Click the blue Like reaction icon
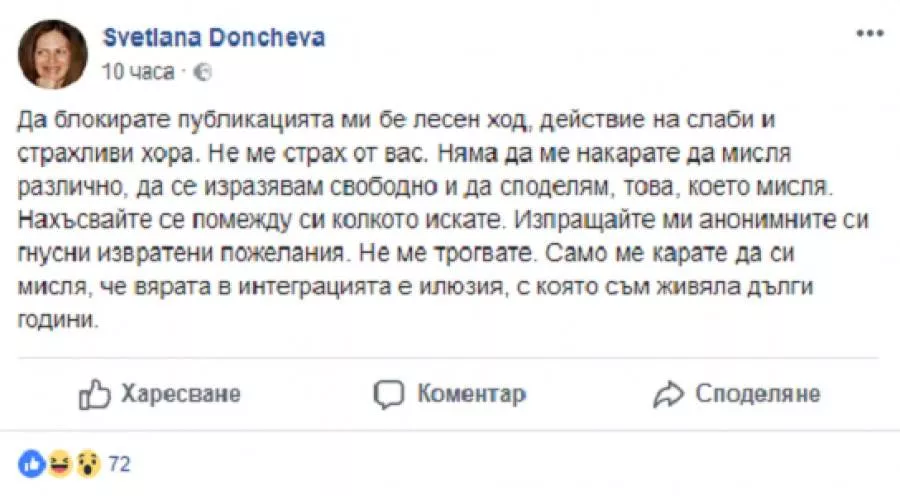 pos(32,464)
